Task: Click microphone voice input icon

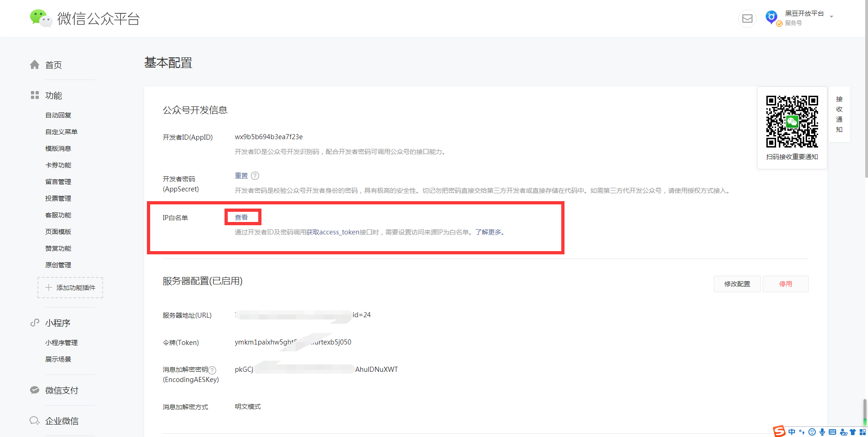Action: tap(822, 432)
